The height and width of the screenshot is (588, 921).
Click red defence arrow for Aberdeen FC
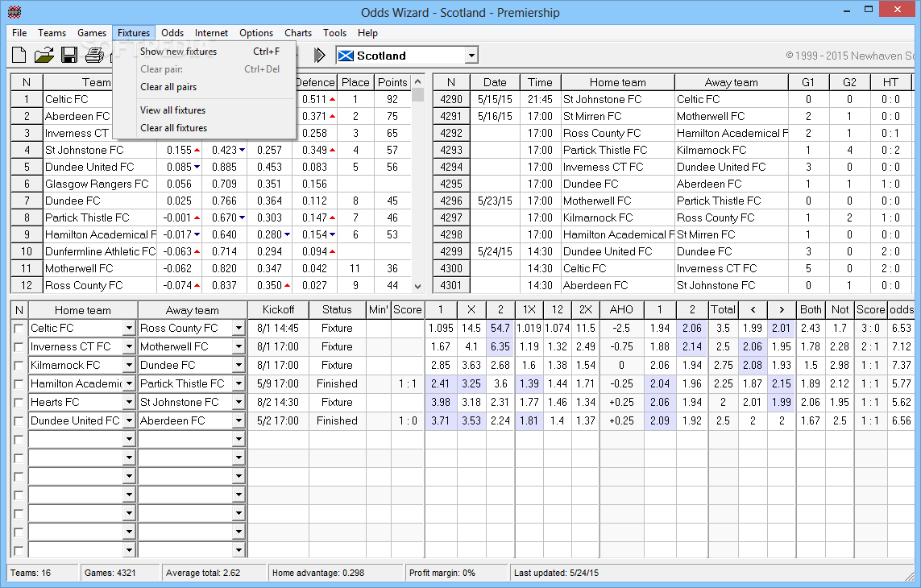pos(333,116)
